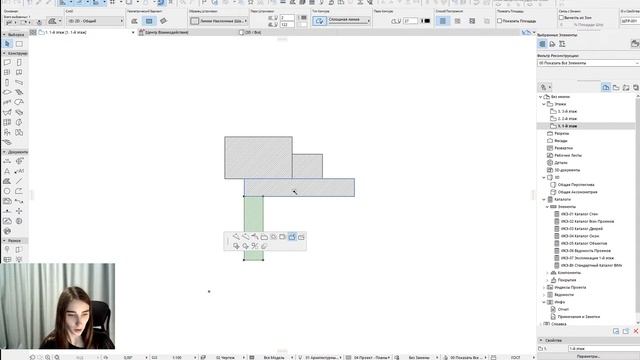640x360 pixels.
Task: Select the Line tool
Action: (19, 181)
